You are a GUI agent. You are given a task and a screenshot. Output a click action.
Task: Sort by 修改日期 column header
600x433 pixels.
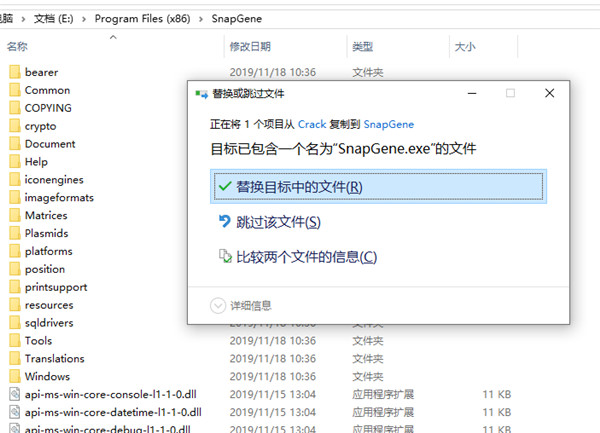(x=250, y=47)
